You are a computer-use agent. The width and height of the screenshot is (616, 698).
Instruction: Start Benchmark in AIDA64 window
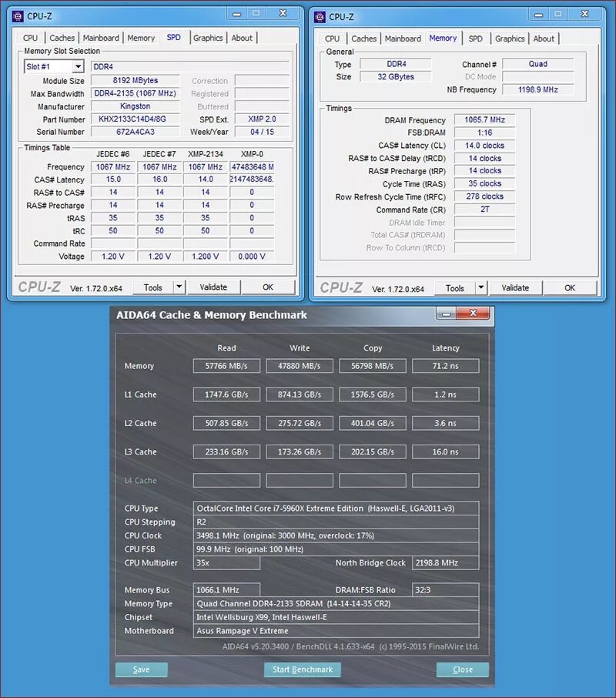(303, 669)
